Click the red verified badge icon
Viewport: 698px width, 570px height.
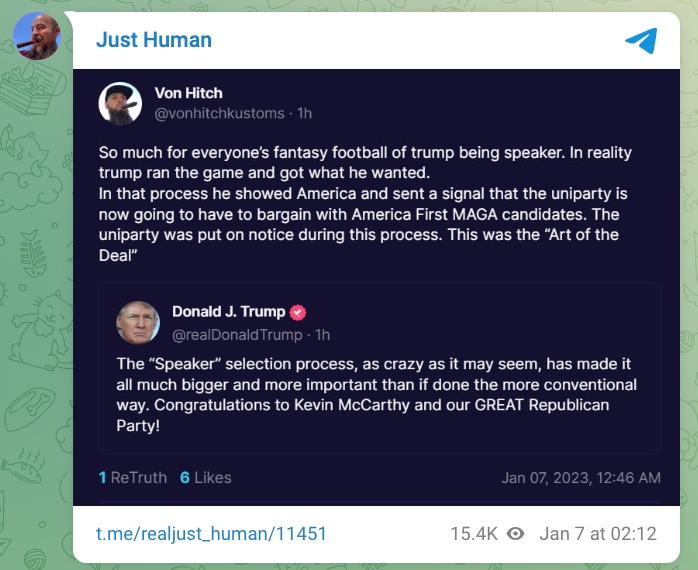(298, 312)
